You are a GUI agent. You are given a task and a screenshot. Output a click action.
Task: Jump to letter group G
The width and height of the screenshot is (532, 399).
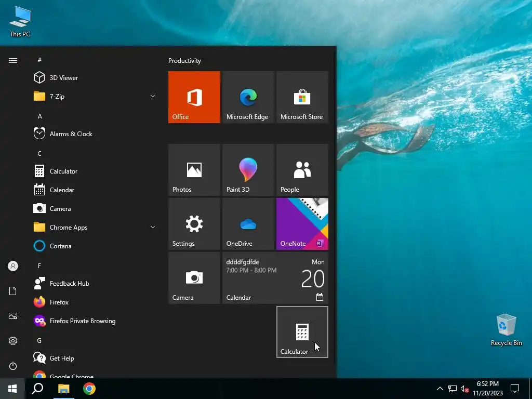click(x=39, y=340)
